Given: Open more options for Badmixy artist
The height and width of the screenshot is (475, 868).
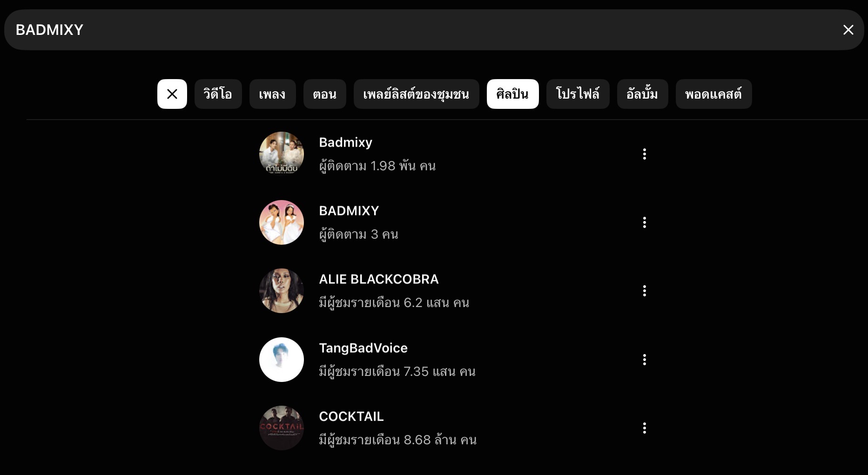Looking at the screenshot, I should tap(645, 154).
